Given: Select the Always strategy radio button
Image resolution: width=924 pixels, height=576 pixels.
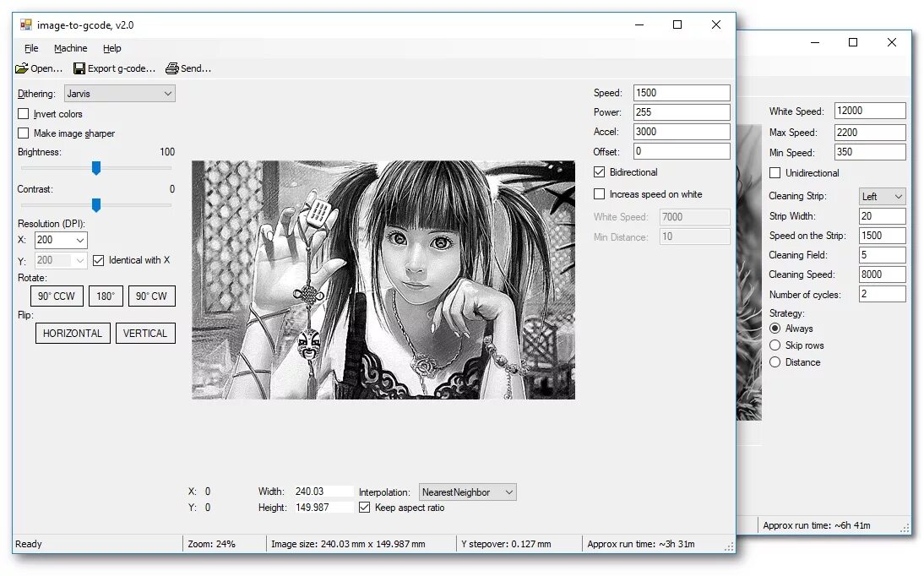Looking at the screenshot, I should (775, 329).
